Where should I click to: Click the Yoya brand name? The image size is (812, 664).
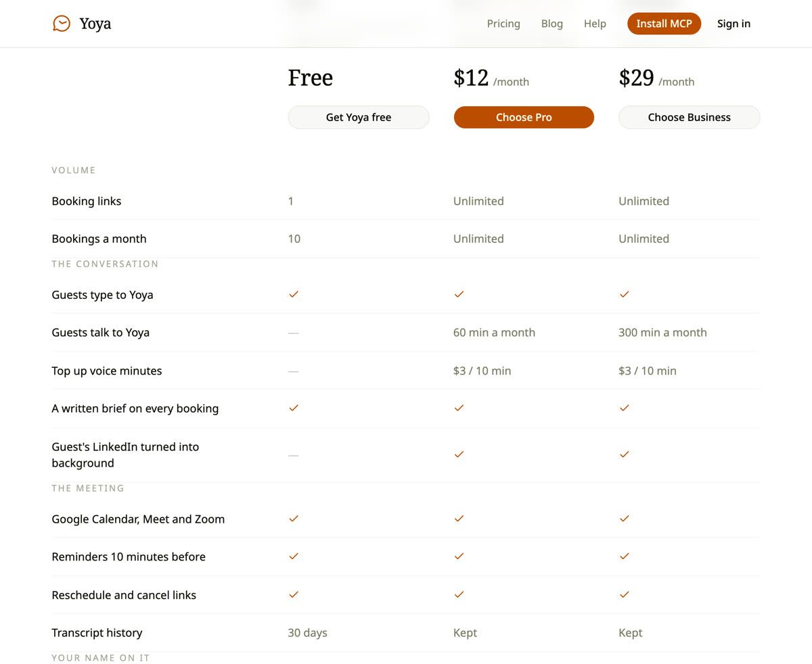tap(95, 24)
